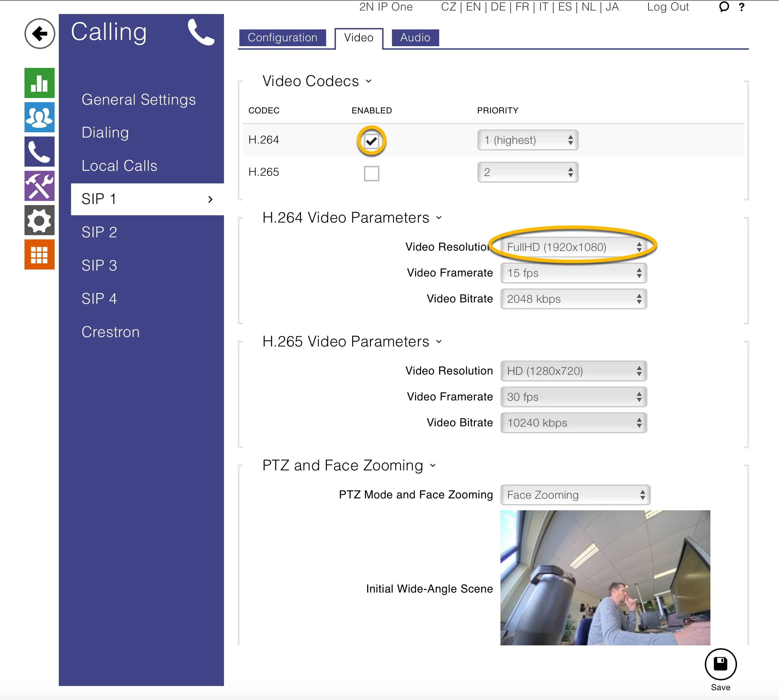Image resolution: width=779 pixels, height=700 pixels.
Task: Click the question mark help icon
Action: click(742, 7)
